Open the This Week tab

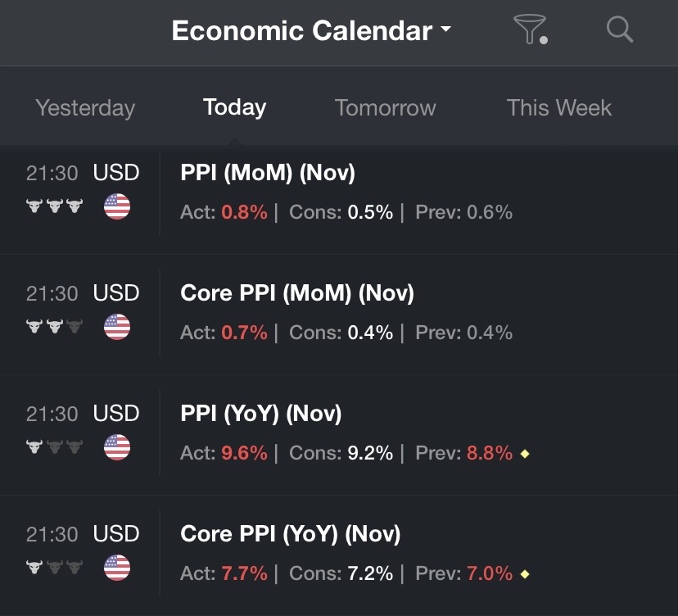(x=559, y=107)
